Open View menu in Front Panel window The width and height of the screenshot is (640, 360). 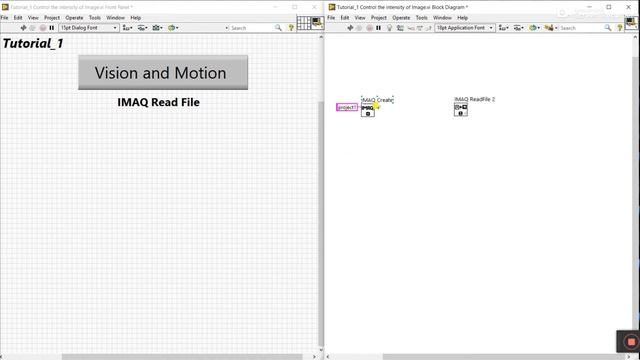pyautogui.click(x=33, y=18)
